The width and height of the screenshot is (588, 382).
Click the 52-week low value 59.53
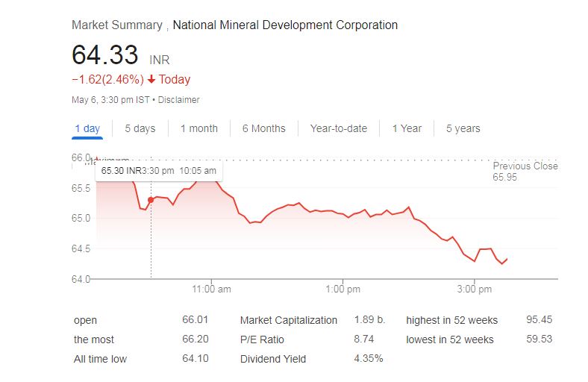(x=539, y=339)
